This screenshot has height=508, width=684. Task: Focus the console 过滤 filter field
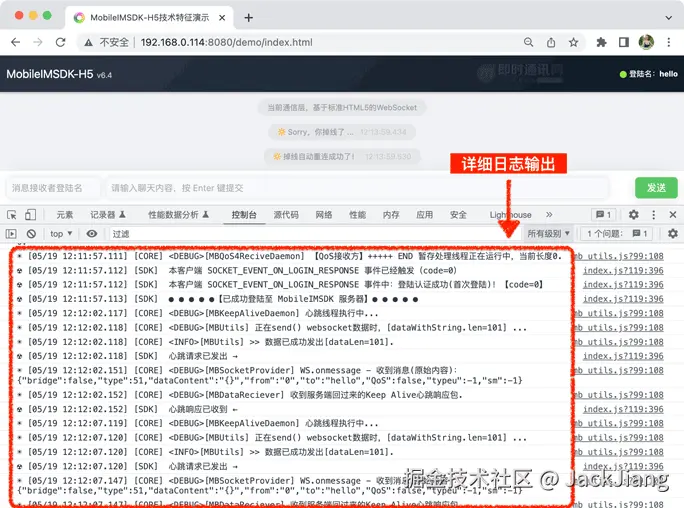tap(315, 234)
